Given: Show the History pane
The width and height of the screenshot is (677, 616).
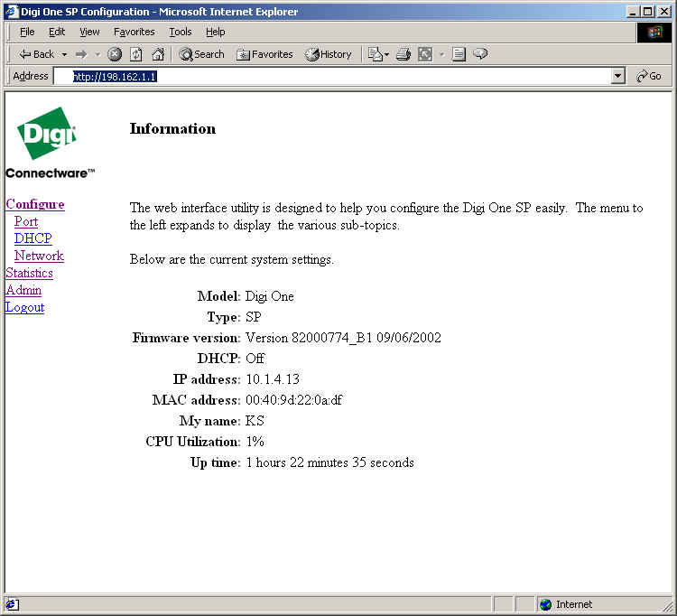Looking at the screenshot, I should [329, 54].
